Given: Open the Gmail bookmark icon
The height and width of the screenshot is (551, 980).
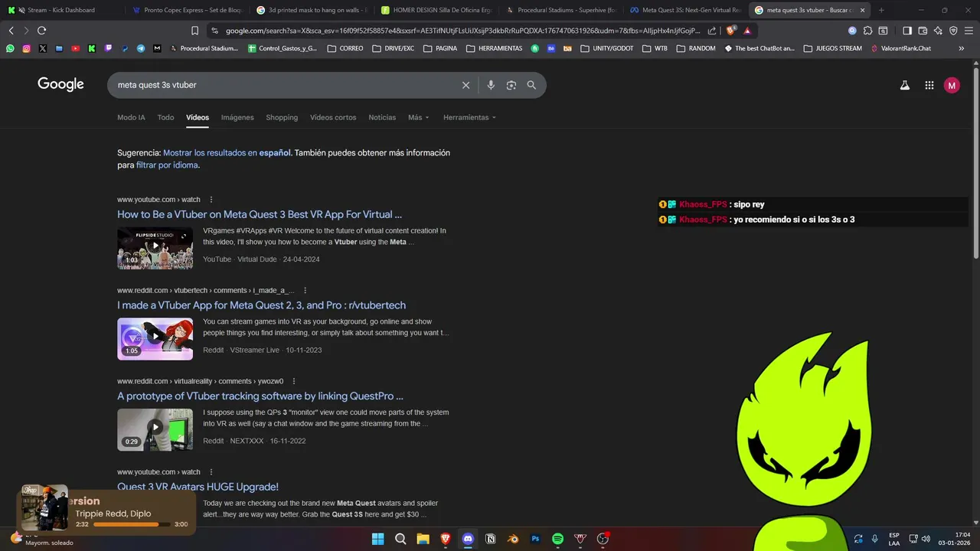Looking at the screenshot, I should pyautogui.click(x=157, y=48).
